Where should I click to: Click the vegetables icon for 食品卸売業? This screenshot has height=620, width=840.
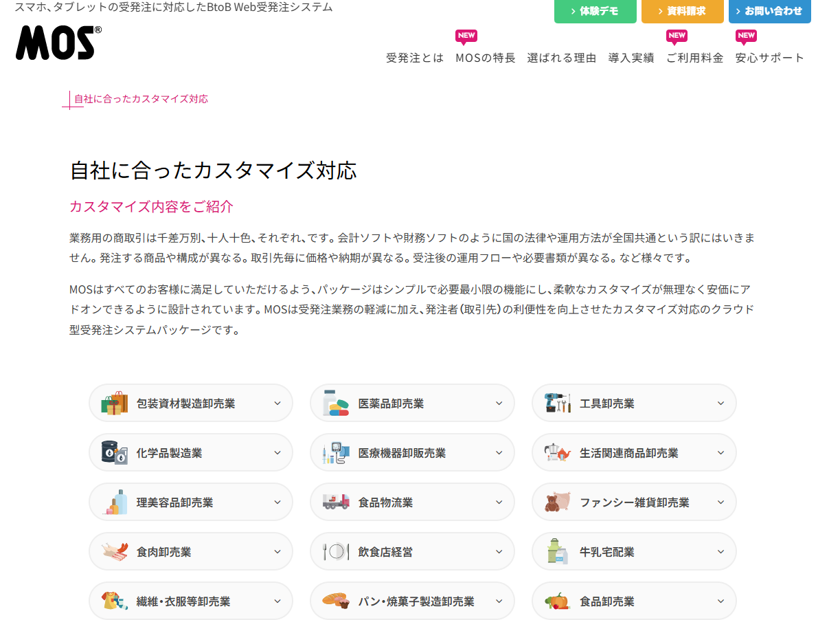point(558,601)
